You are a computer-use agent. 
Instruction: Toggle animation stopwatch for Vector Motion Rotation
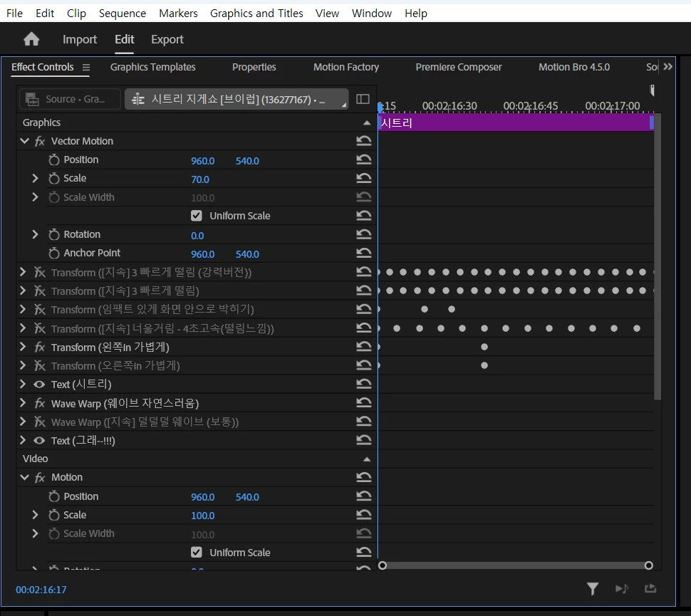[53, 234]
